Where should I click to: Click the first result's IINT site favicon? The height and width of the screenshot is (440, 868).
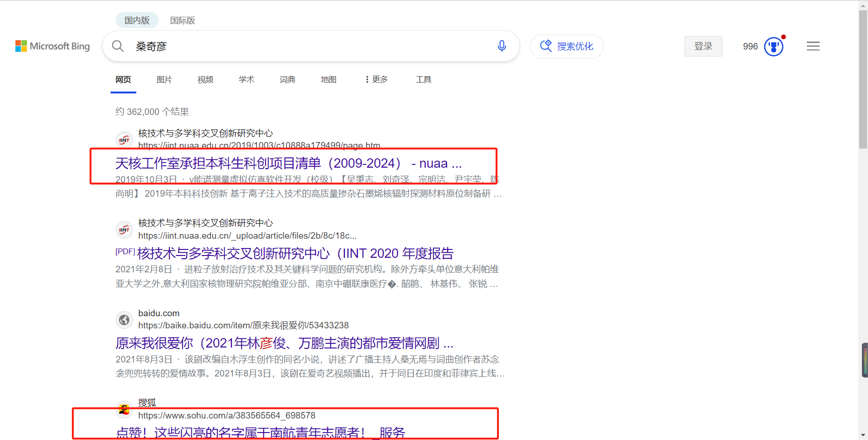click(124, 140)
